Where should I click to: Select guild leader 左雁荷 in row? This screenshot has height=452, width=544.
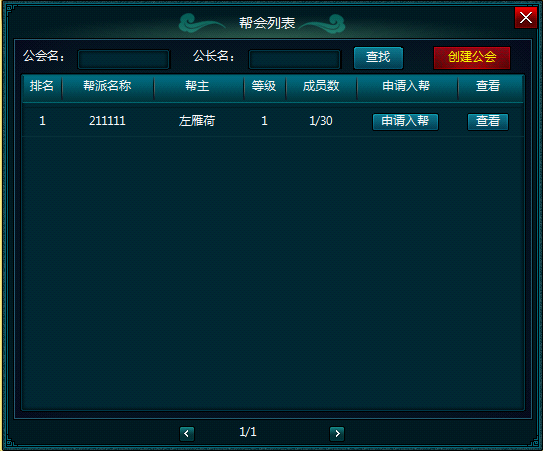click(197, 121)
